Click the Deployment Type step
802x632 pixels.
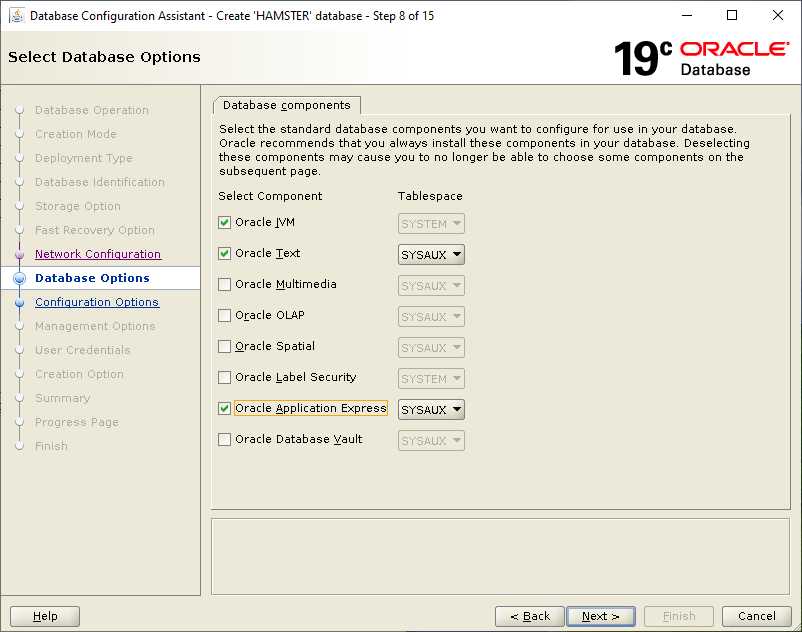coord(83,158)
